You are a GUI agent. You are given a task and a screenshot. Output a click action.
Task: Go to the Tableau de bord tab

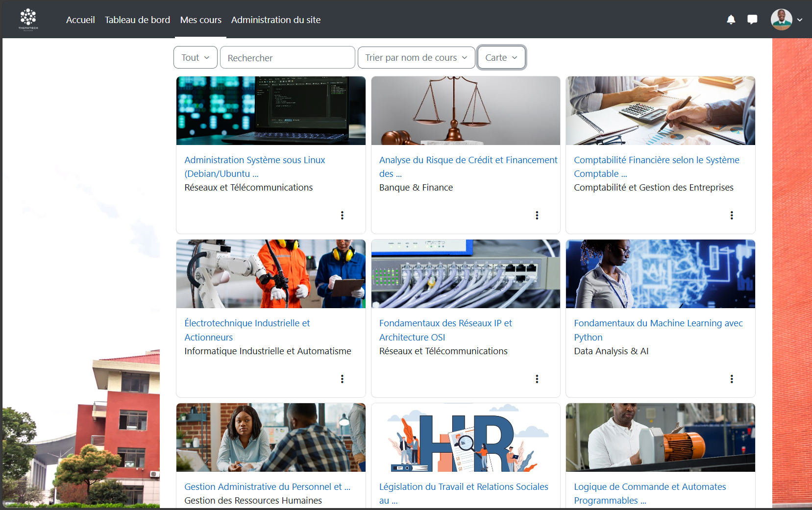coord(137,20)
